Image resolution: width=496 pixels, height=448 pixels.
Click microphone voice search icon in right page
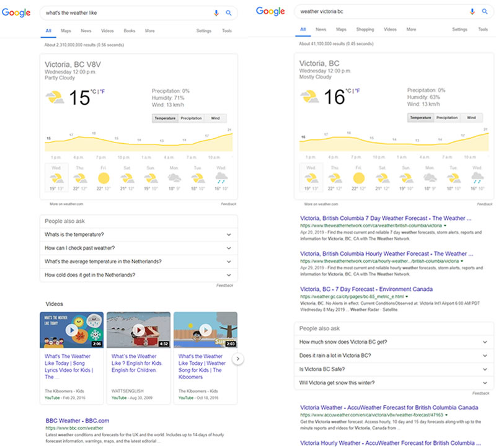[x=472, y=11]
